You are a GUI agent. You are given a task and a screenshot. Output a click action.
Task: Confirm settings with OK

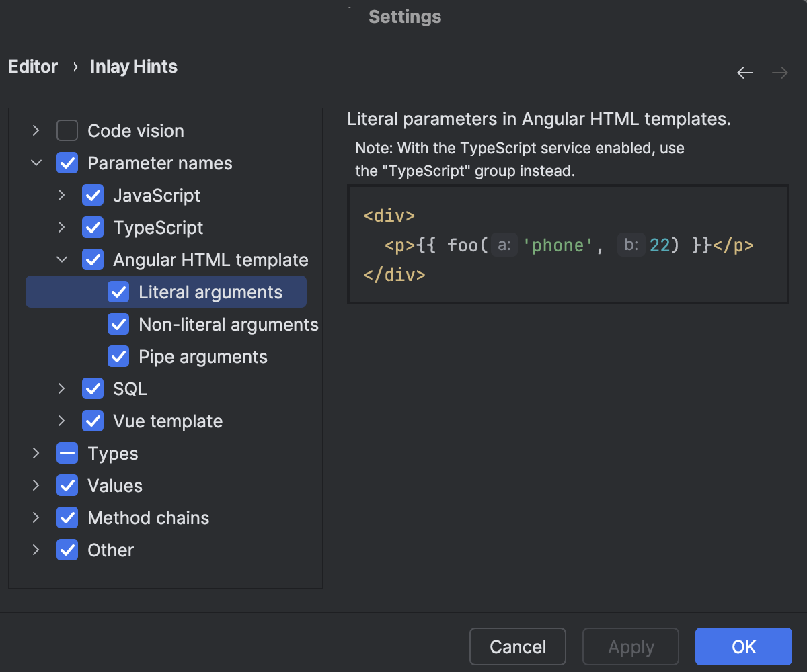pyautogui.click(x=743, y=646)
